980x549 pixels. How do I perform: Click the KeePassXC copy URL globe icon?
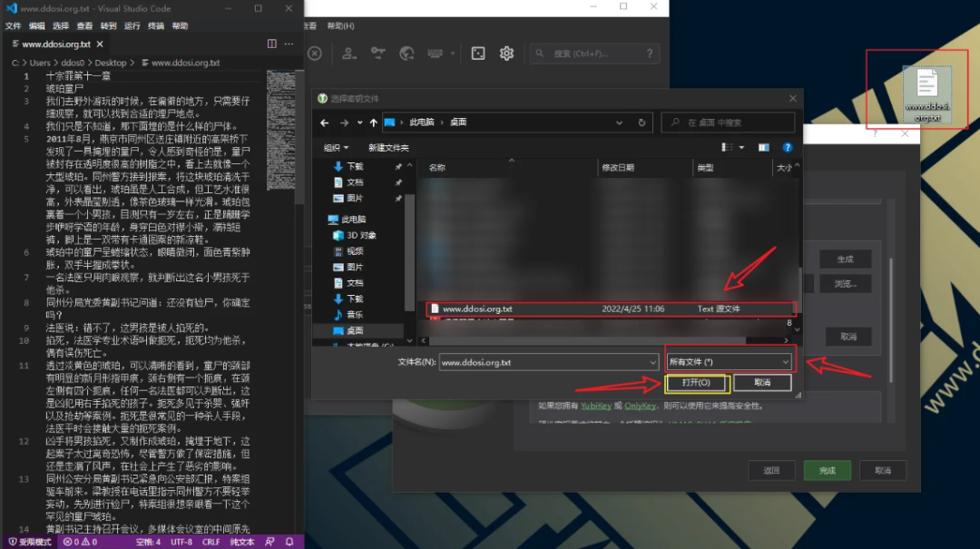(x=407, y=54)
